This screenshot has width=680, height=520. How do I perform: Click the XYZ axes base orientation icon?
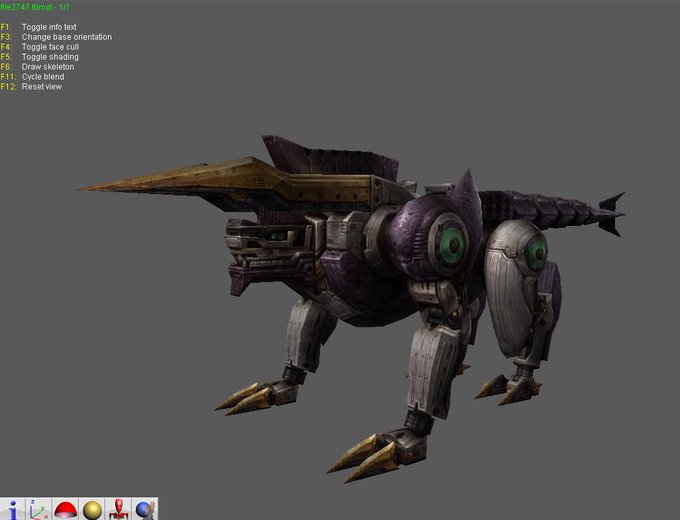click(x=39, y=509)
